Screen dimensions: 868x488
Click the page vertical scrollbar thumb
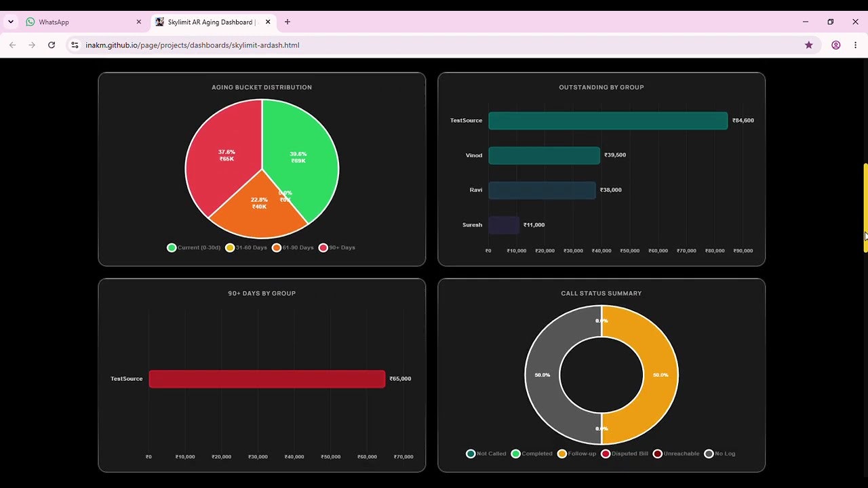click(865, 207)
